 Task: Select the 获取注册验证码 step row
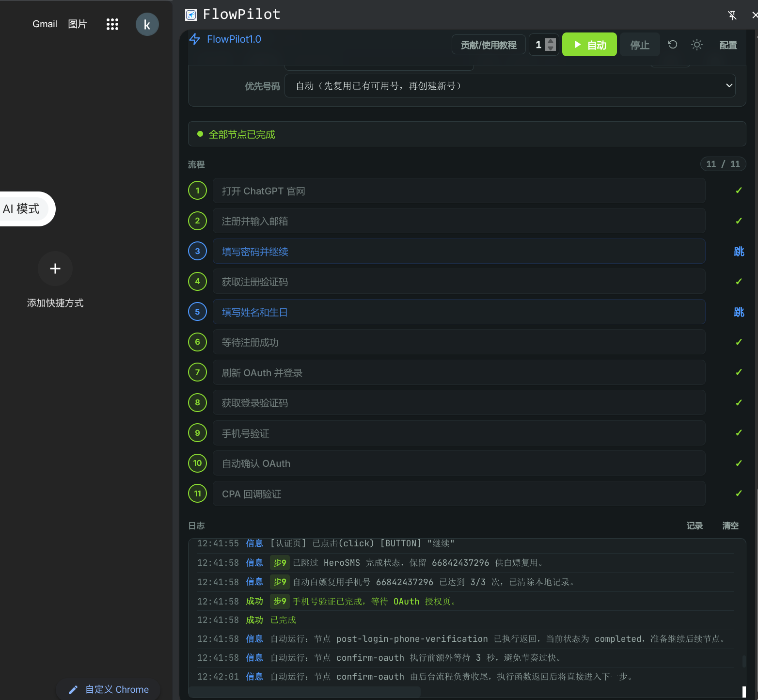point(459,281)
